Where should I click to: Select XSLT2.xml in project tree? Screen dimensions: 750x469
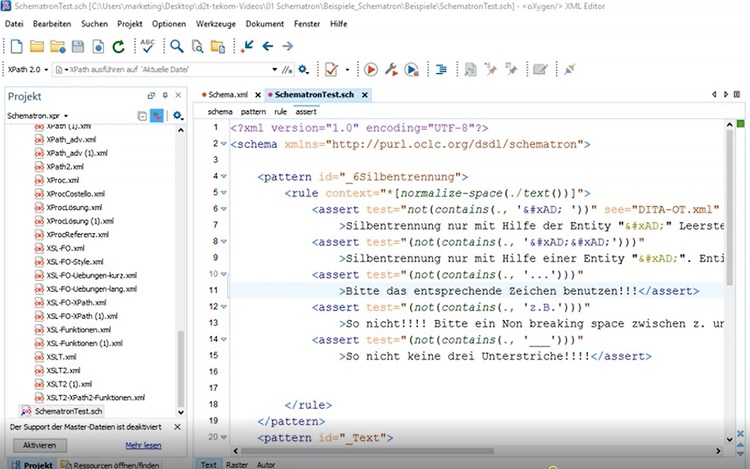[x=63, y=371]
